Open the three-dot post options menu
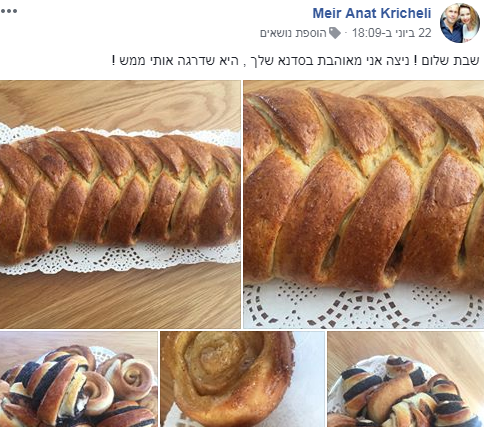Image resolution: width=484 pixels, height=427 pixels. (x=9, y=11)
